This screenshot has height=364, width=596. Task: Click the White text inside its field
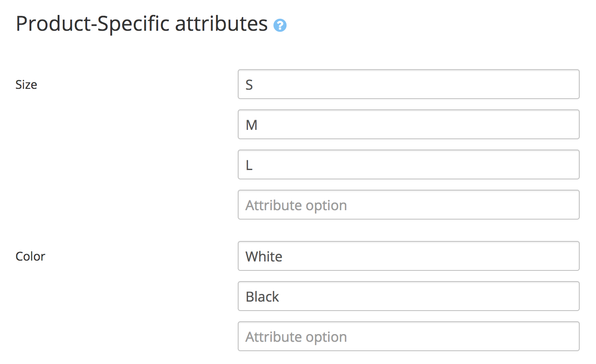coord(263,256)
